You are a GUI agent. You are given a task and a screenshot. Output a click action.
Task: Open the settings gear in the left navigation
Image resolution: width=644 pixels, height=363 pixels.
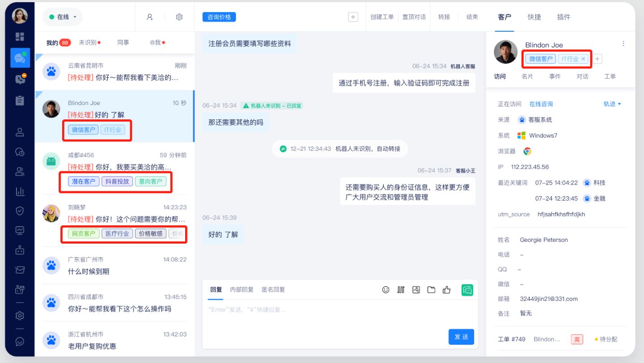20,315
